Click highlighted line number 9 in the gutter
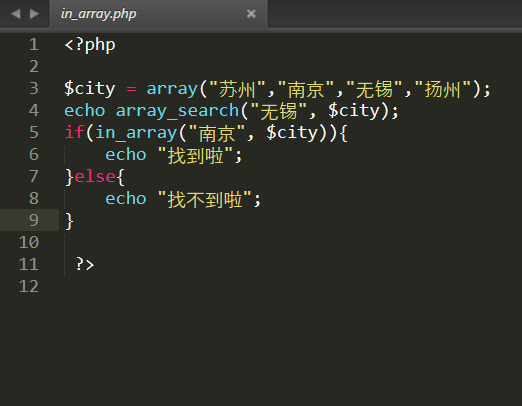522x406 pixels. click(x=34, y=220)
